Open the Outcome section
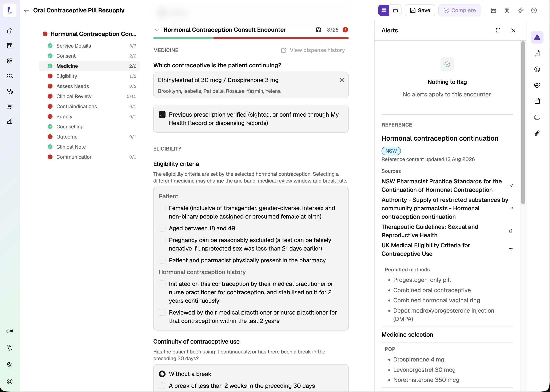Viewport: 550px width, 392px height. (x=89, y=137)
